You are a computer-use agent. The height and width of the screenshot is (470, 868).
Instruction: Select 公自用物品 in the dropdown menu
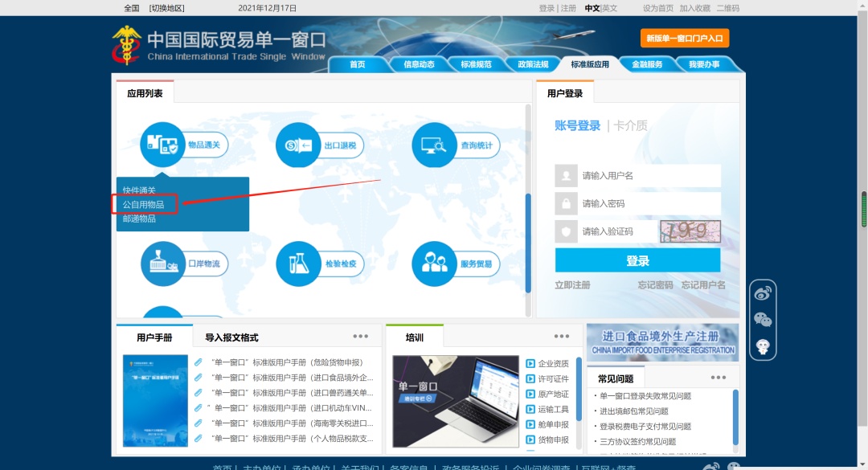point(144,205)
